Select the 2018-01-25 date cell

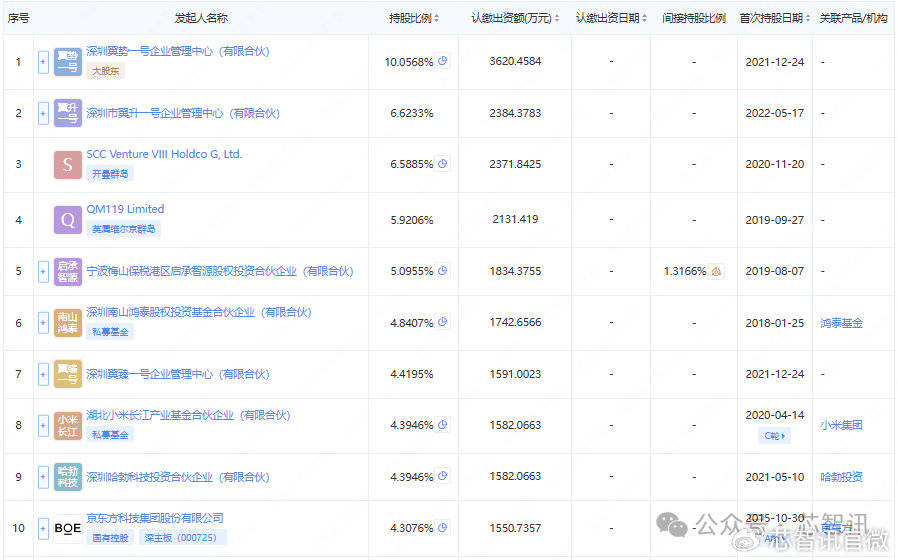point(774,323)
